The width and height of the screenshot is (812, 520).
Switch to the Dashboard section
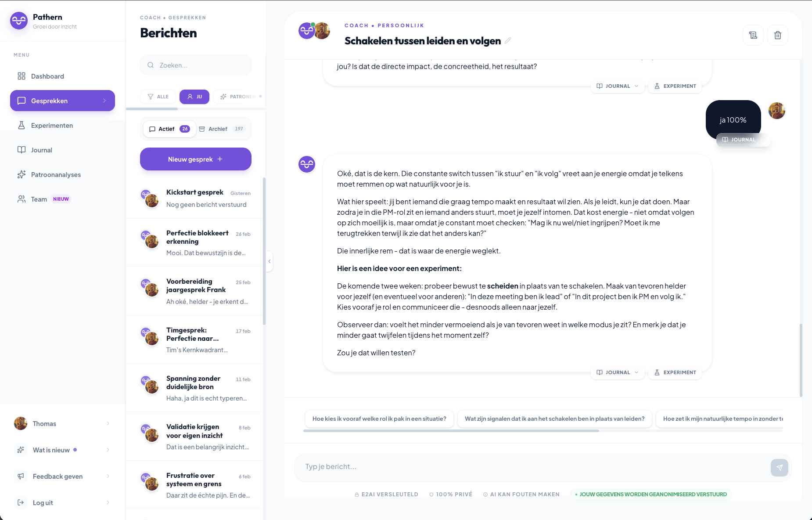47,76
